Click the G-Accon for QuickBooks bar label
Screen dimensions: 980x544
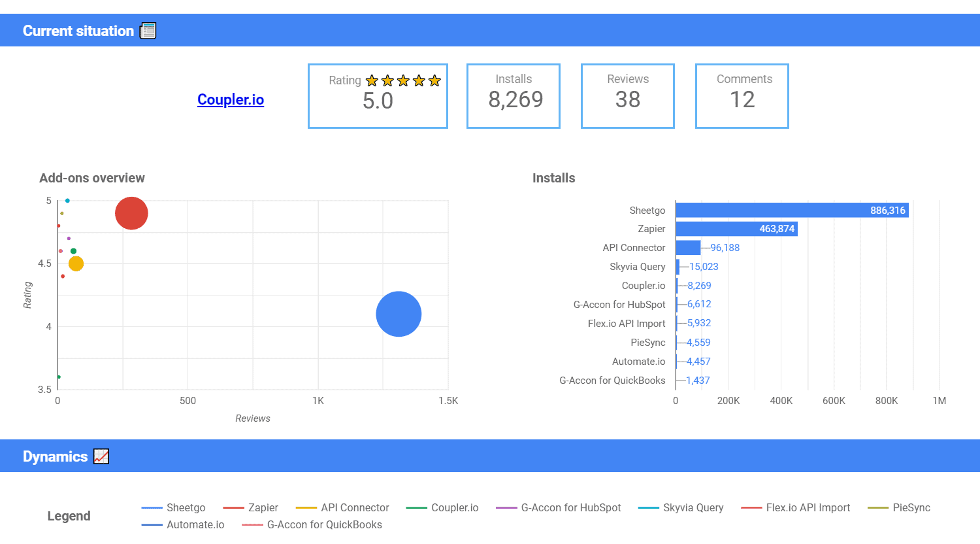612,381
